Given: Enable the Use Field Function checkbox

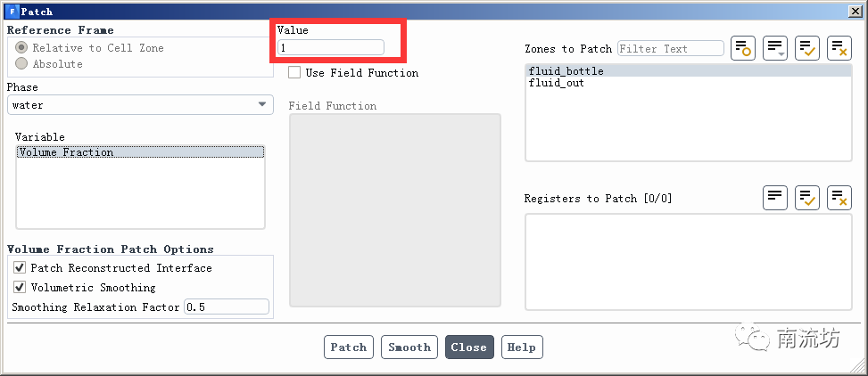Looking at the screenshot, I should click(294, 73).
